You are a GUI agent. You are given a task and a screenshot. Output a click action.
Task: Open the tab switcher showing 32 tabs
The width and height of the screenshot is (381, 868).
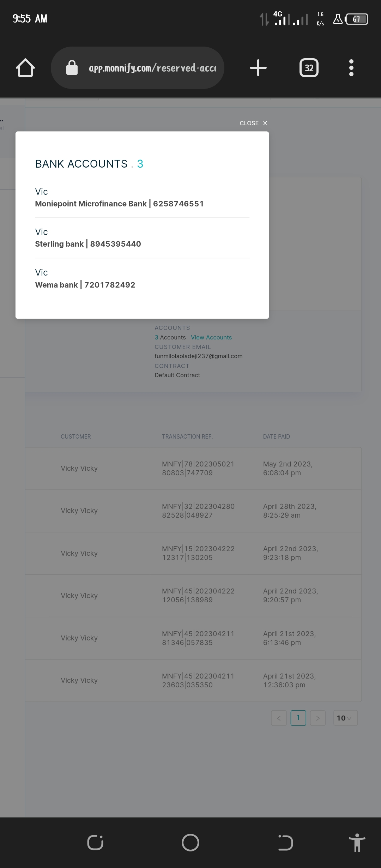309,68
